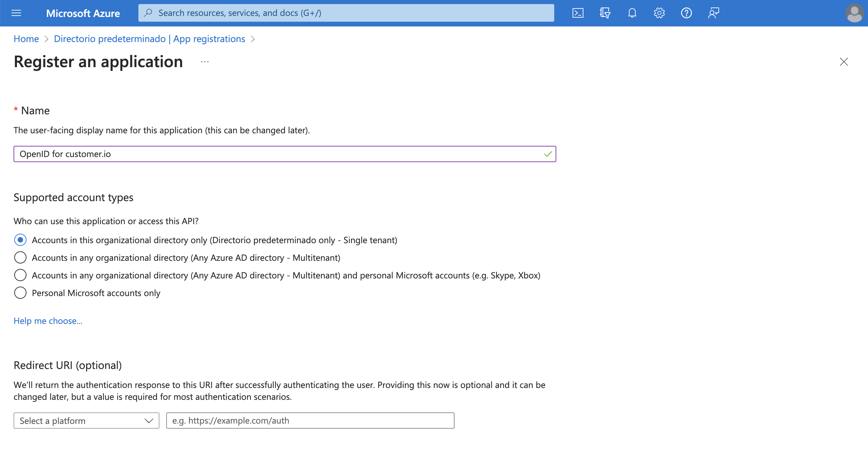Go to the Home breadcrumb
The image size is (868, 467).
(26, 39)
